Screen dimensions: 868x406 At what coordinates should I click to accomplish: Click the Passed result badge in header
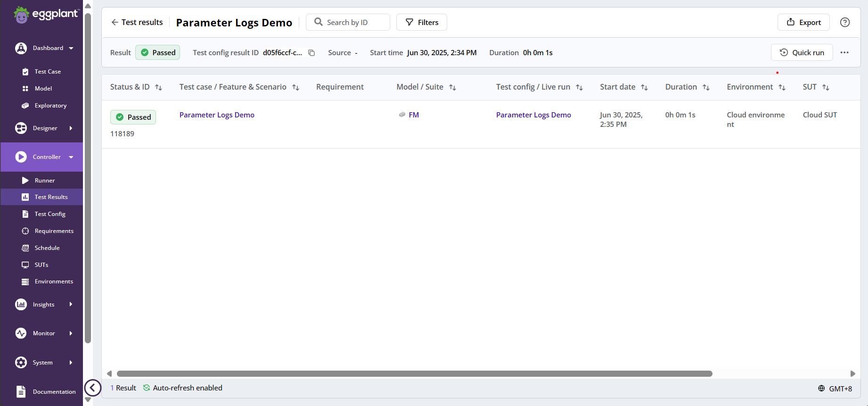click(x=158, y=52)
